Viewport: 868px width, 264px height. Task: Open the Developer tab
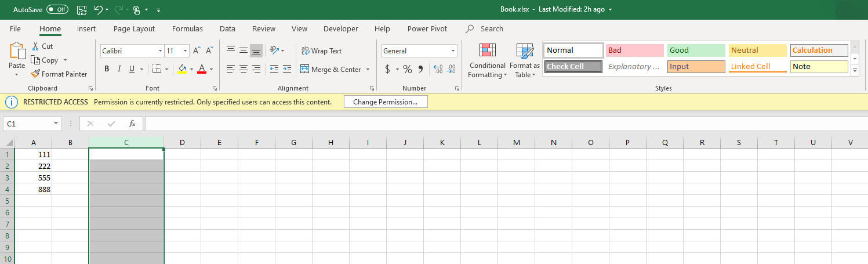341,28
